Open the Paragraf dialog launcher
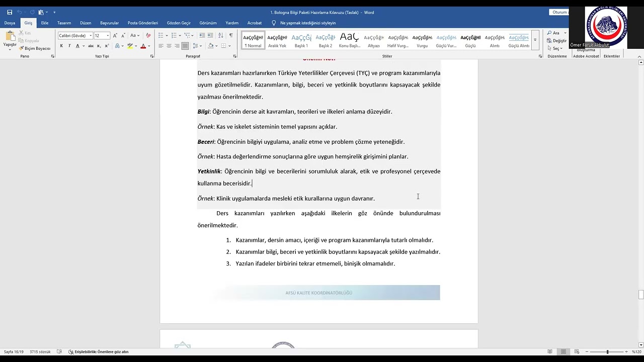The image size is (644, 362). [x=234, y=56]
